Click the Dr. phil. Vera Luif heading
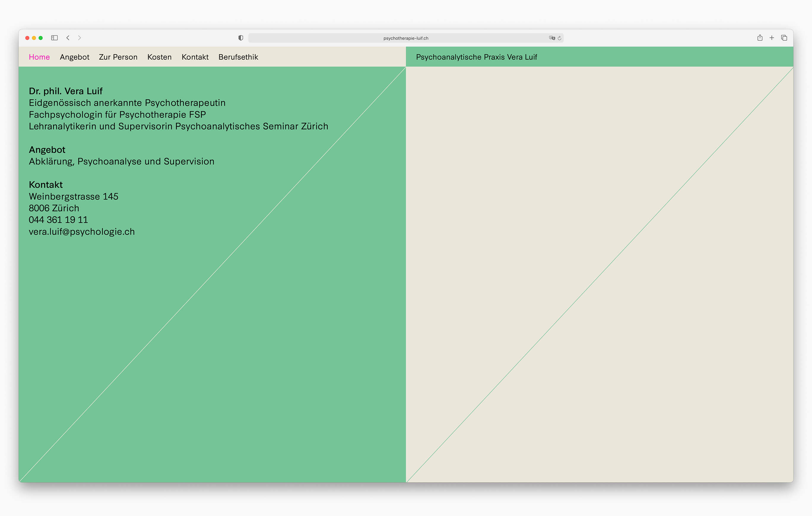The height and width of the screenshot is (516, 812). pyautogui.click(x=65, y=91)
